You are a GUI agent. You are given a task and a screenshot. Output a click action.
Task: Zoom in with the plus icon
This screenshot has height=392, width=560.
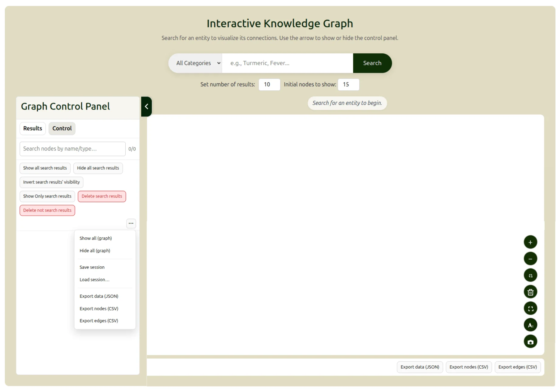click(530, 242)
